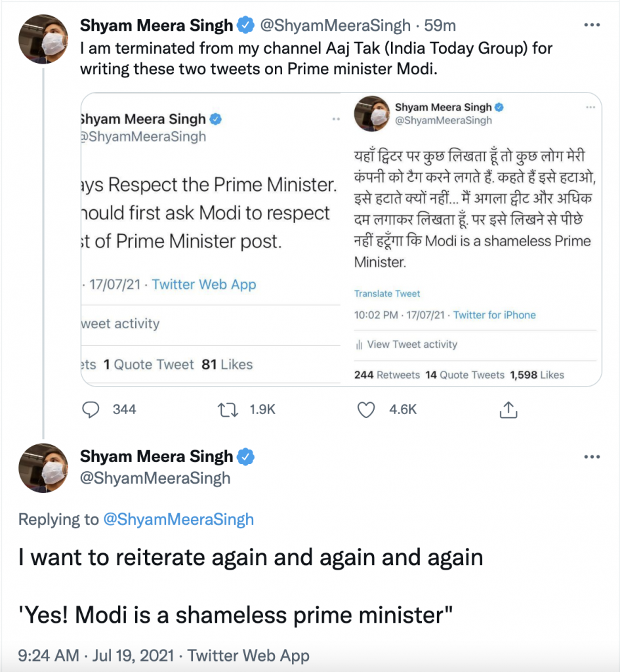620x672 pixels.
Task: Click @ShyamMeeraSingh mention after Replying to
Action: [178, 520]
